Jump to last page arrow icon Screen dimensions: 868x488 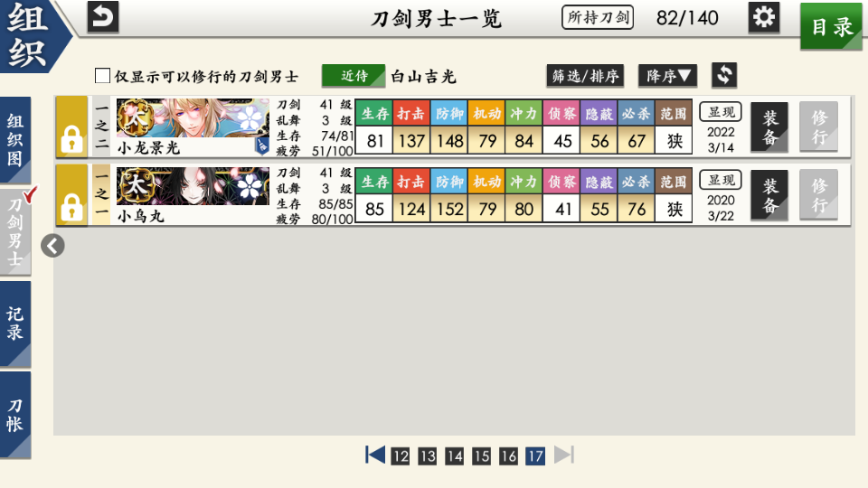tap(563, 455)
